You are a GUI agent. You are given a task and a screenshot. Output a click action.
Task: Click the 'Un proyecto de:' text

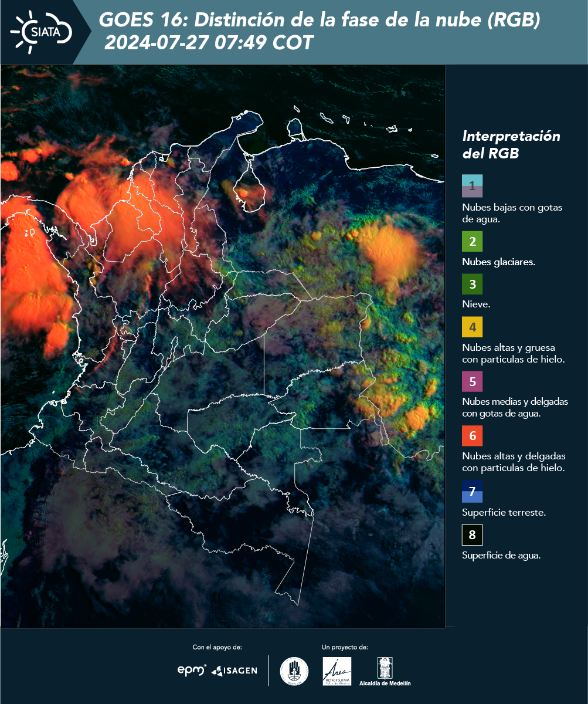click(x=345, y=647)
